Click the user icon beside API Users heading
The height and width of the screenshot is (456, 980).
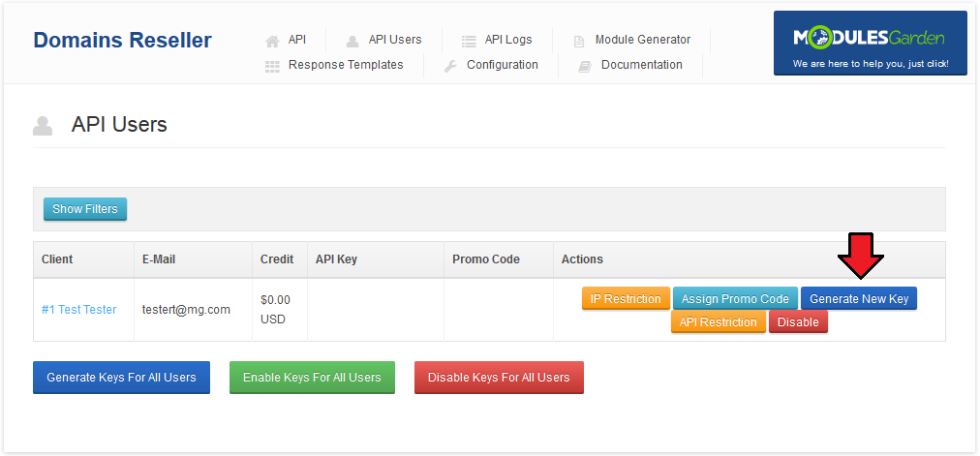coord(43,126)
